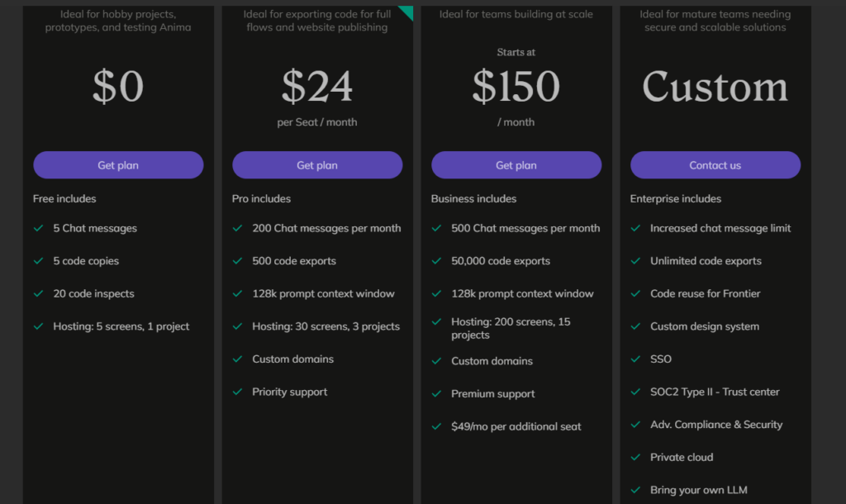846x504 pixels.
Task: Click checkmark beside 5 Chat messages
Action: (x=38, y=228)
